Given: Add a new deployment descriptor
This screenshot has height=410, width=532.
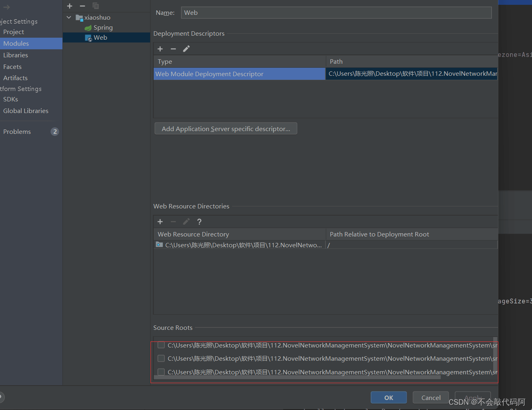Looking at the screenshot, I should click(x=160, y=49).
